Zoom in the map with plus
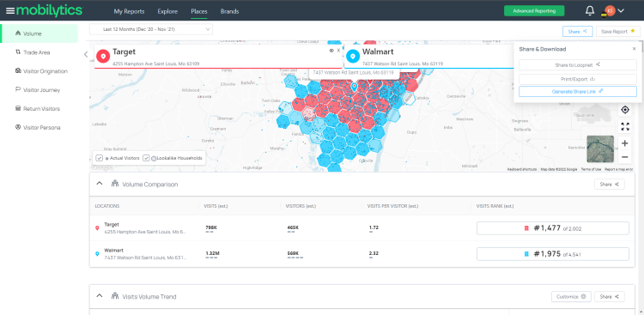The image size is (644, 315). [x=625, y=143]
